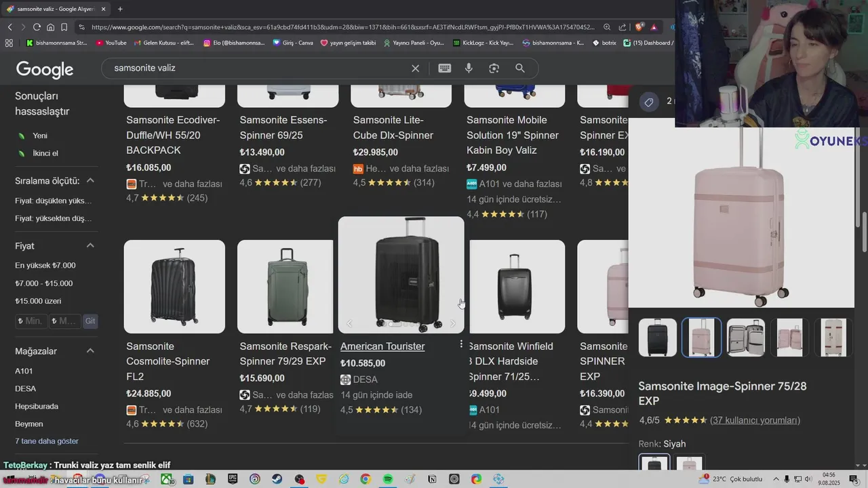Reload the current page
Image resolution: width=868 pixels, height=488 pixels.
point(37,27)
